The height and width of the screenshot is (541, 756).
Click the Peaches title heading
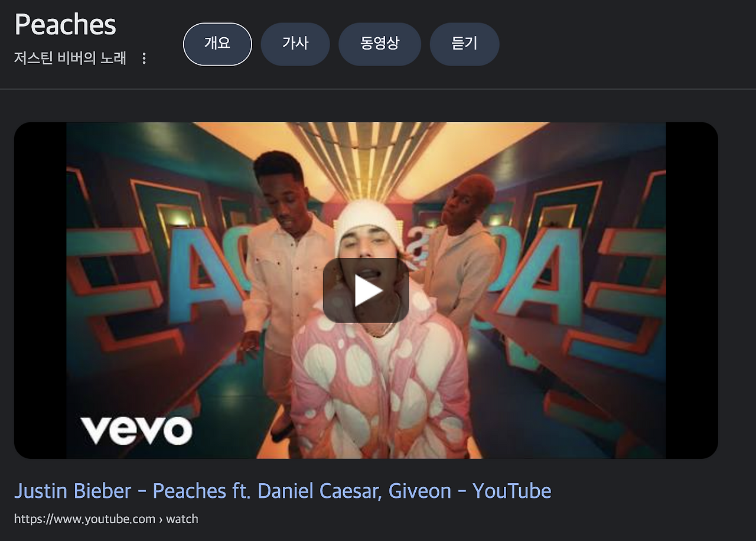(x=65, y=25)
